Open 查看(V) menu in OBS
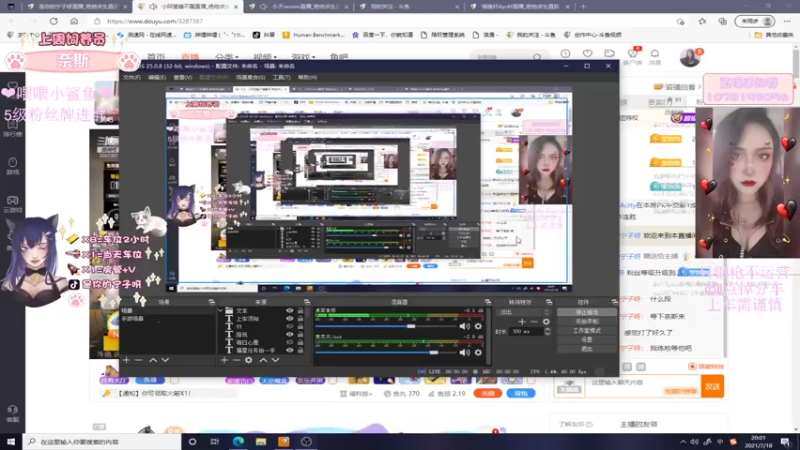800x450 pixels. 183,78
